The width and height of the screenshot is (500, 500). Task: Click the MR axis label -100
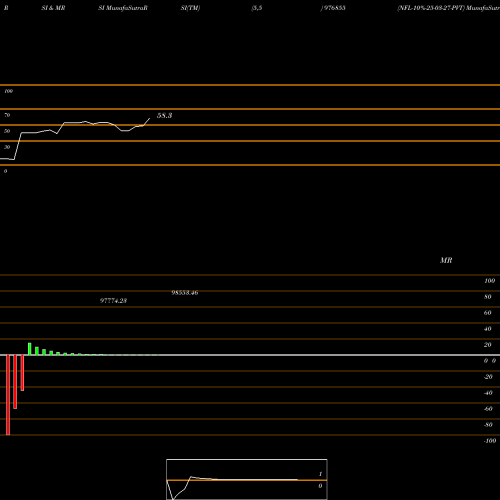(490, 441)
